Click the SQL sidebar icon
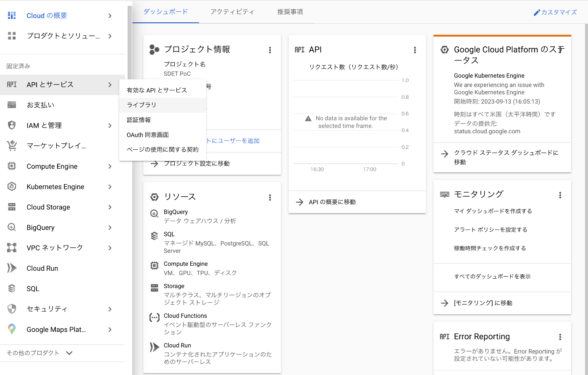This screenshot has width=588, height=375. pos(12,289)
